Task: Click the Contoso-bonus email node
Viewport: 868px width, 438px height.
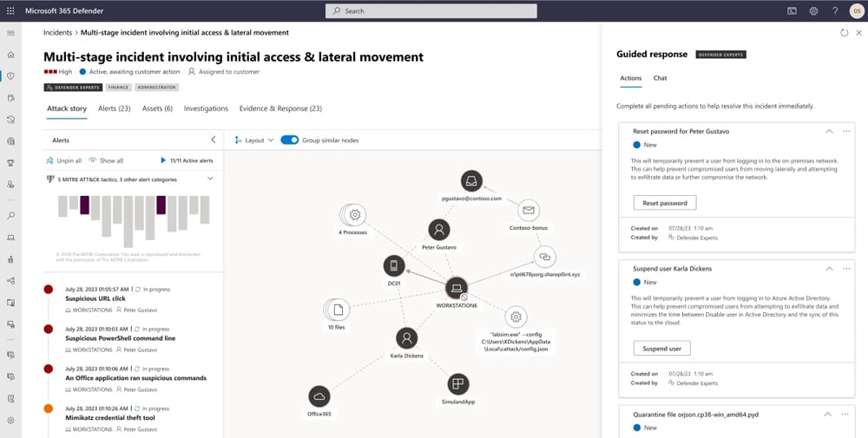Action: tap(527, 210)
